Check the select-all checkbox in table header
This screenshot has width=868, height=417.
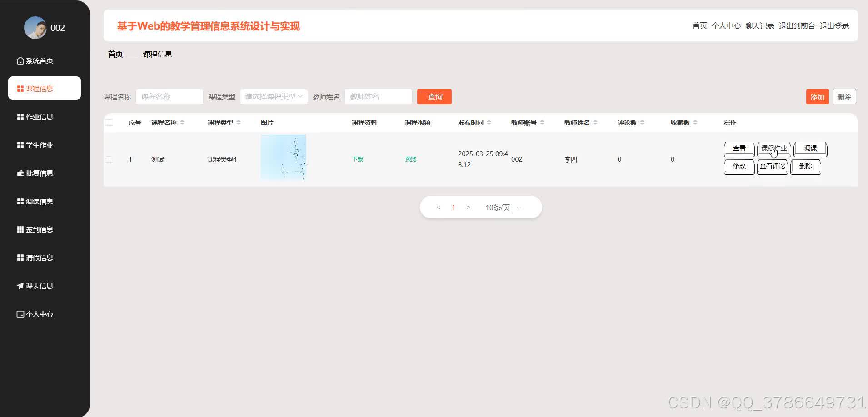tap(109, 122)
